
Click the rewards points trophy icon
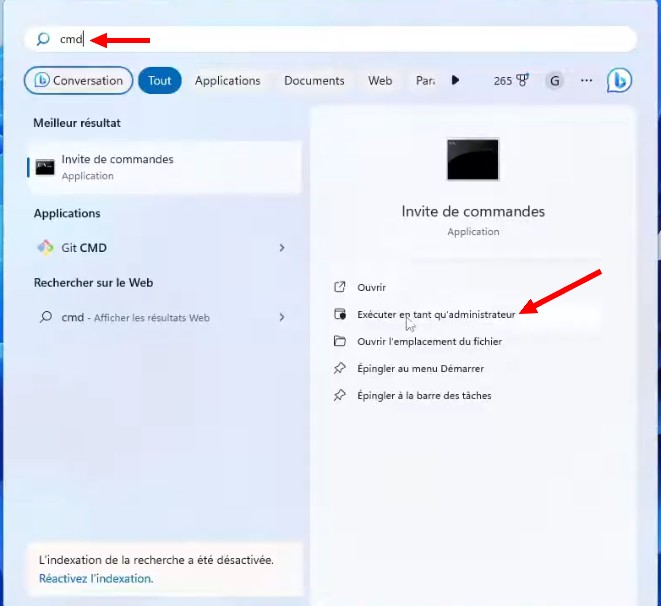(522, 81)
